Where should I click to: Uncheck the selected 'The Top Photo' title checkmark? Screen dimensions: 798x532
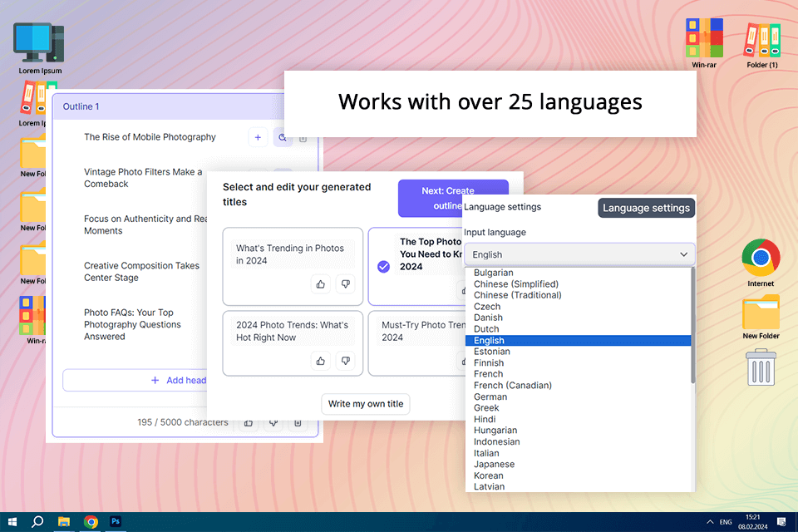click(383, 267)
